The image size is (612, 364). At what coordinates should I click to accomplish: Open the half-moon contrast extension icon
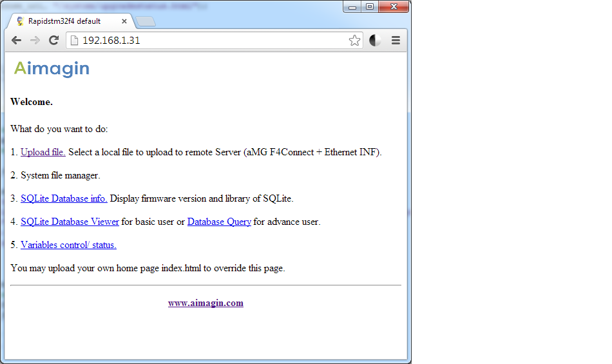(375, 40)
